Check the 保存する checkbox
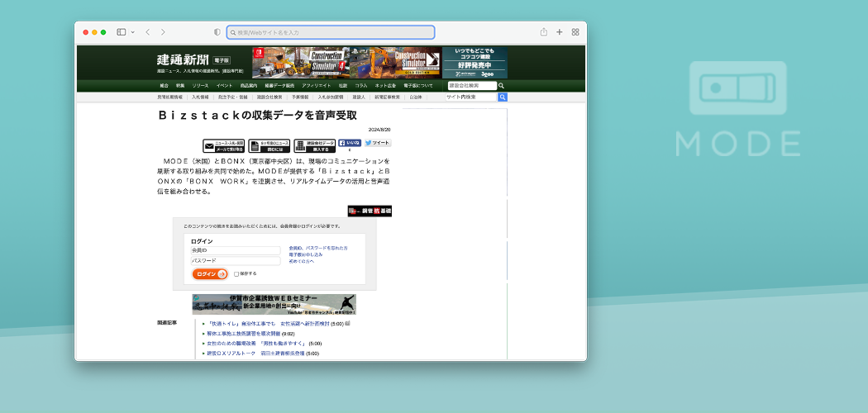This screenshot has height=413, width=868. [236, 273]
